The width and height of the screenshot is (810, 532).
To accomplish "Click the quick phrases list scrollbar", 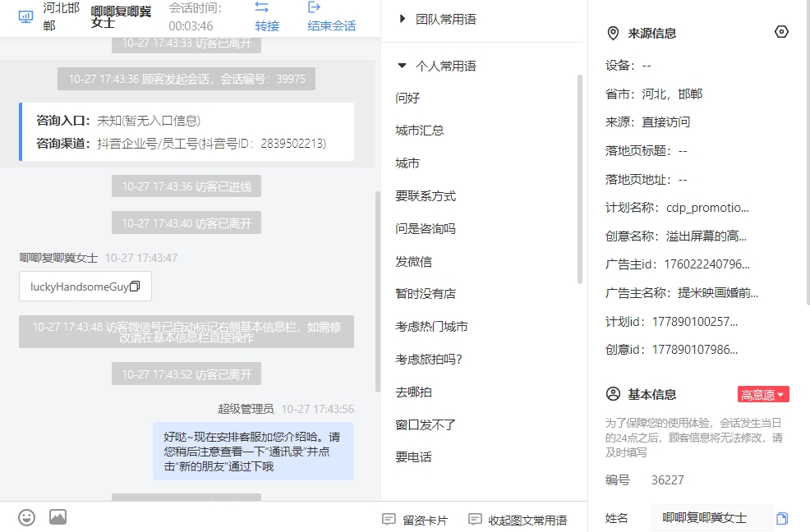I will 580,179.
